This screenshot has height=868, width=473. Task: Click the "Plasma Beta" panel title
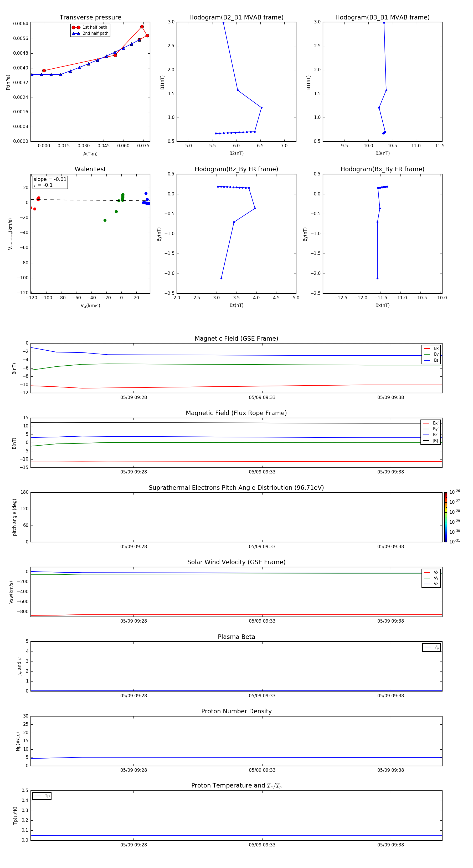coord(236,637)
